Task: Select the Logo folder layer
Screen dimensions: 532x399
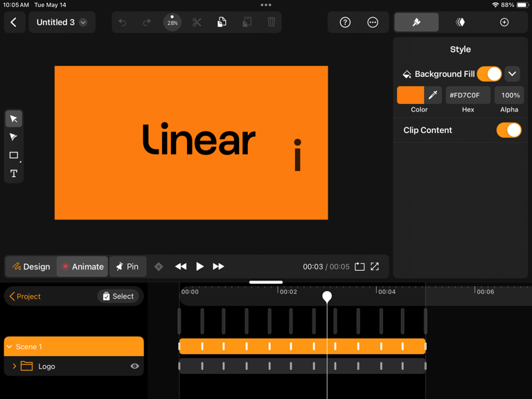Action: [x=73, y=366]
